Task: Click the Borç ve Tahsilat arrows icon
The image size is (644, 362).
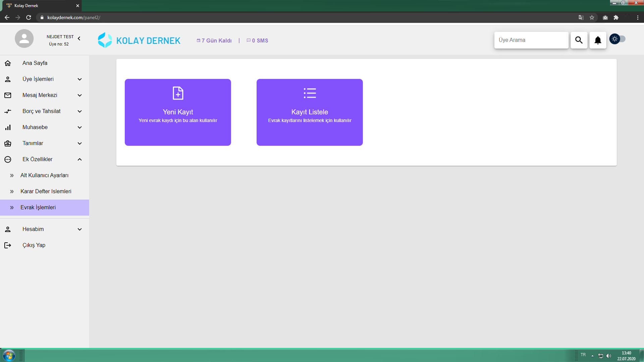Action: tap(8, 111)
